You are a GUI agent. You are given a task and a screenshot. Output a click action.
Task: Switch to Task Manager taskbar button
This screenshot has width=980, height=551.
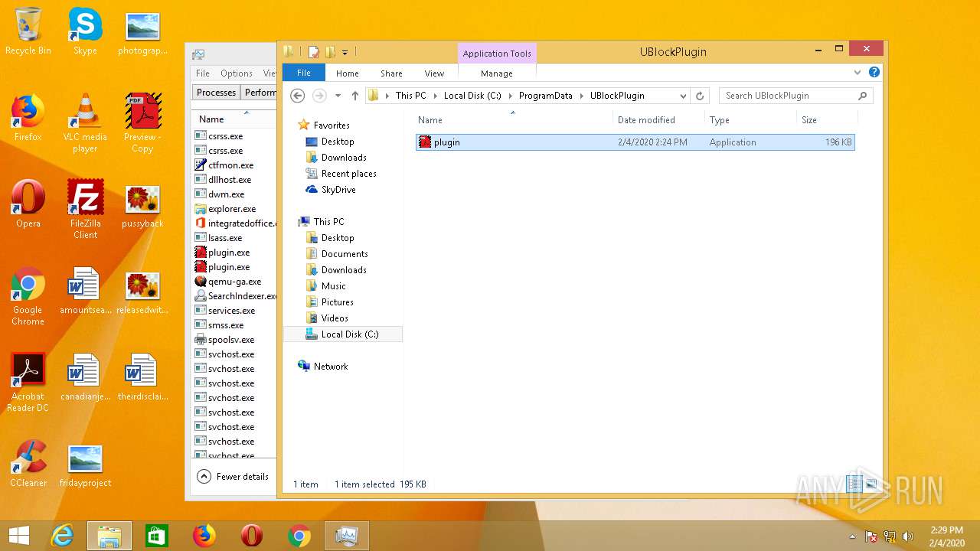click(x=347, y=536)
